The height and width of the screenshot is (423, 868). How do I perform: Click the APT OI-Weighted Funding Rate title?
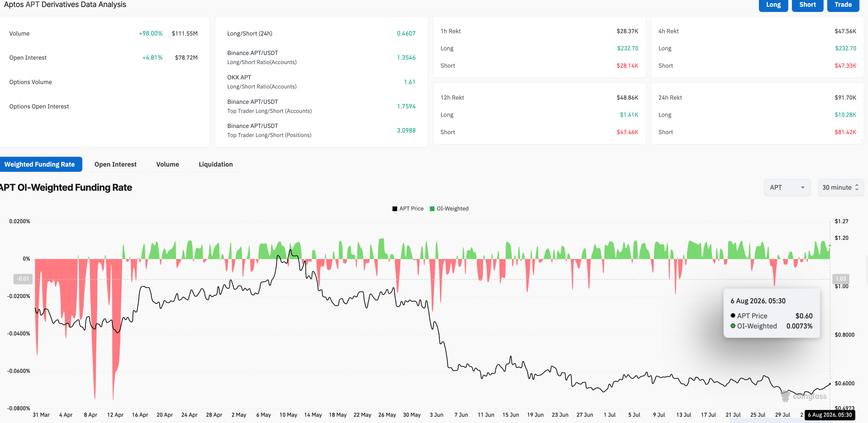tap(66, 187)
